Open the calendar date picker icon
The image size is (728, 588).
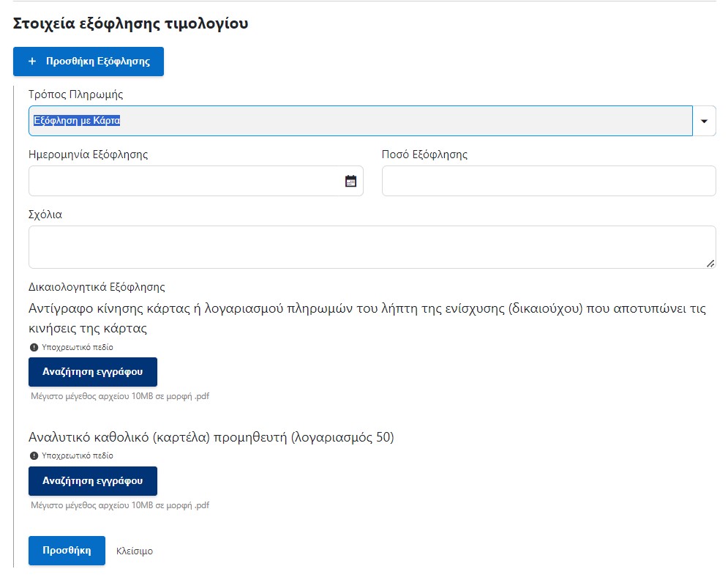[350, 181]
